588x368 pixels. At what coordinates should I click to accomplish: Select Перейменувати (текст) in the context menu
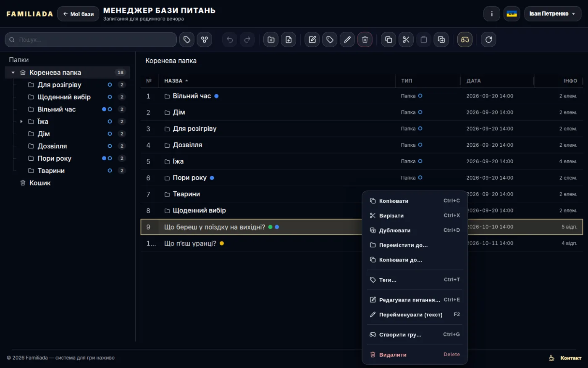coord(415,315)
